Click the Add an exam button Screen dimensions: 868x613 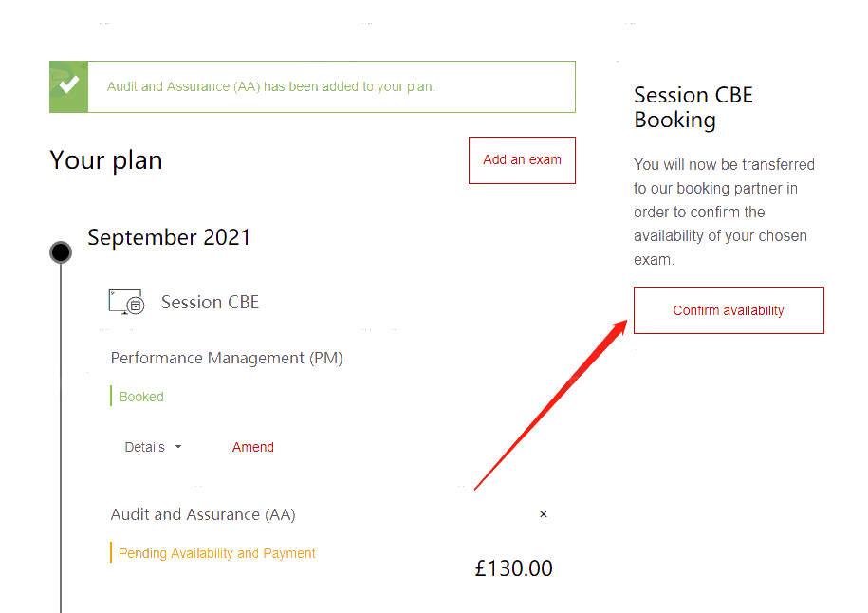coord(522,160)
